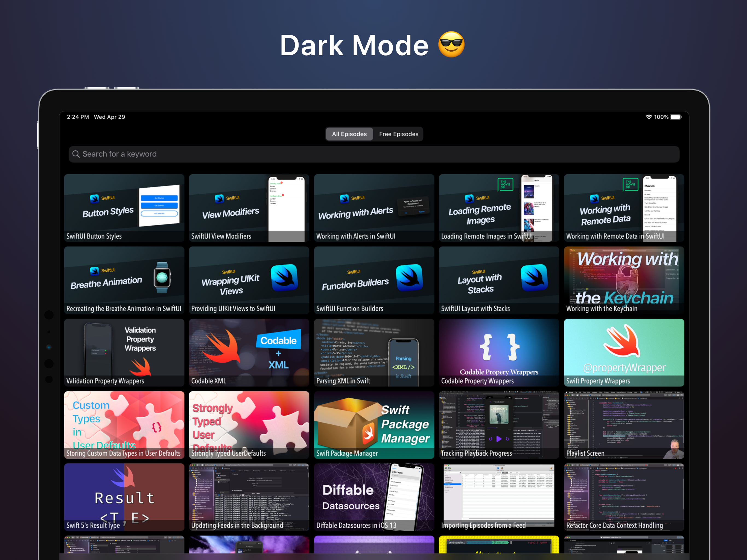Screen dimensions: 747x560
Task: Open Refactor Core Data Context Handling episode
Action: point(624,497)
